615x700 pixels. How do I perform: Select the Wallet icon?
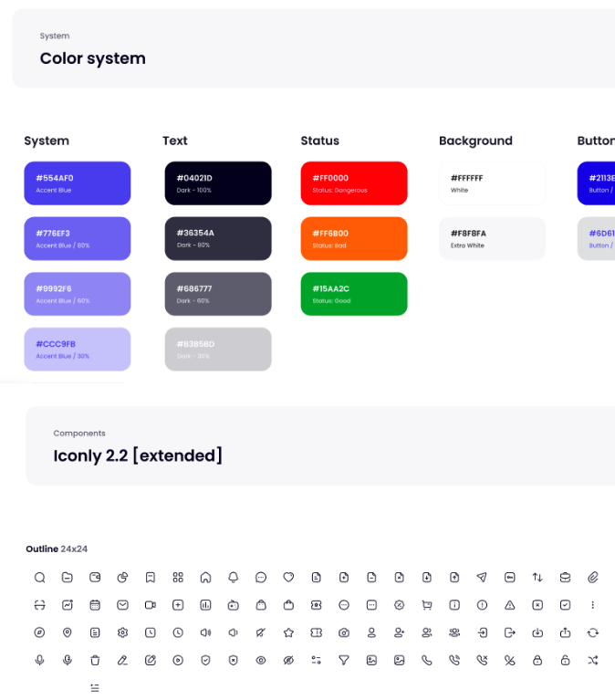pos(95,577)
